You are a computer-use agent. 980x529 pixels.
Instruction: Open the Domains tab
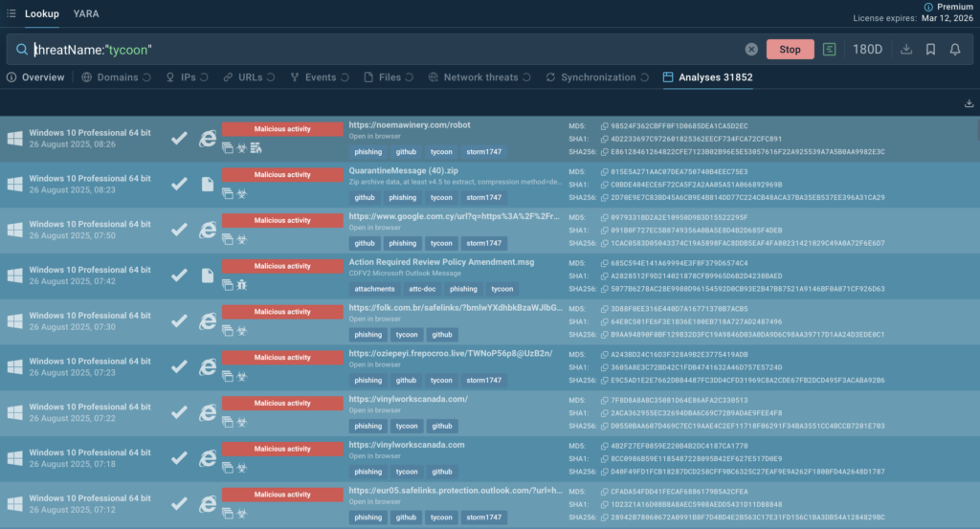(x=117, y=77)
